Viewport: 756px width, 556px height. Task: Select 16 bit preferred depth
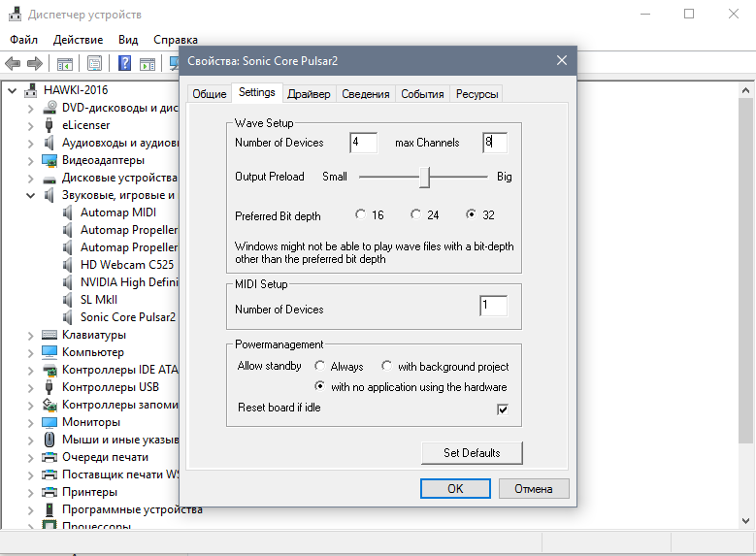point(360,214)
